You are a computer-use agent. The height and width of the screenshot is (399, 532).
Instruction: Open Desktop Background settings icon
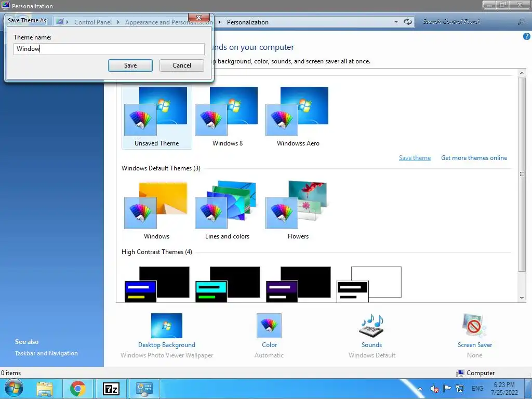pos(167,326)
